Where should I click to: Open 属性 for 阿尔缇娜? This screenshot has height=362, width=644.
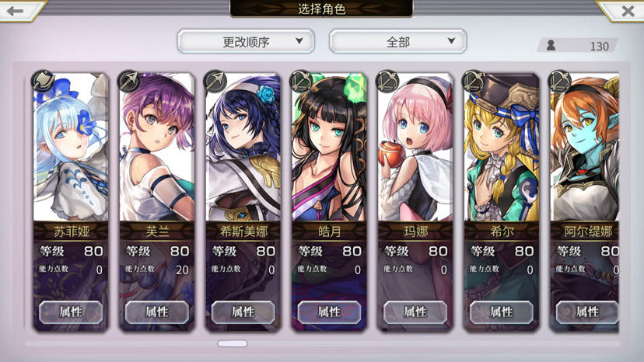[x=587, y=312]
